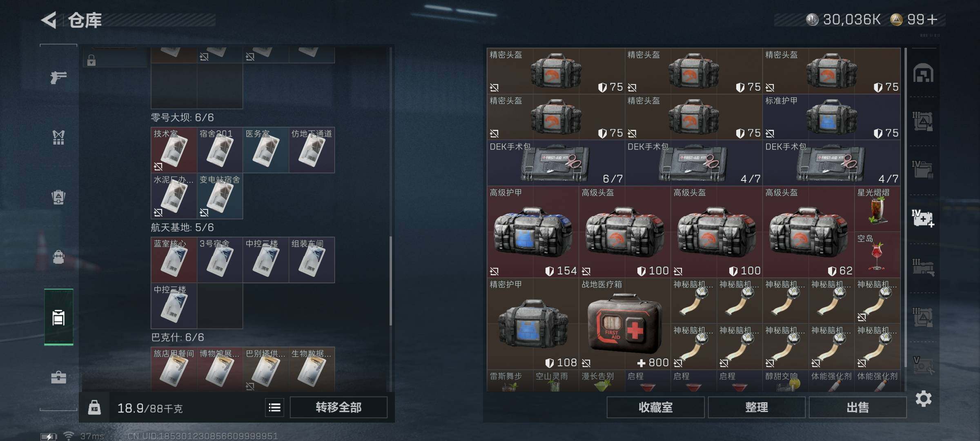This screenshot has width=980, height=441.
Task: Click the keycard panel vertical scrollbar
Action: click(391, 281)
